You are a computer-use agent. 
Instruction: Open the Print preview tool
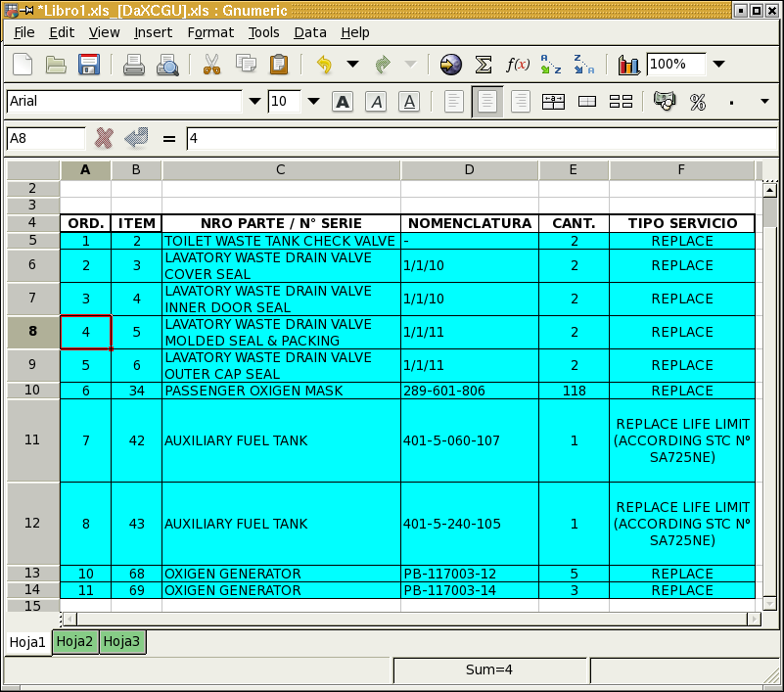coord(168,65)
